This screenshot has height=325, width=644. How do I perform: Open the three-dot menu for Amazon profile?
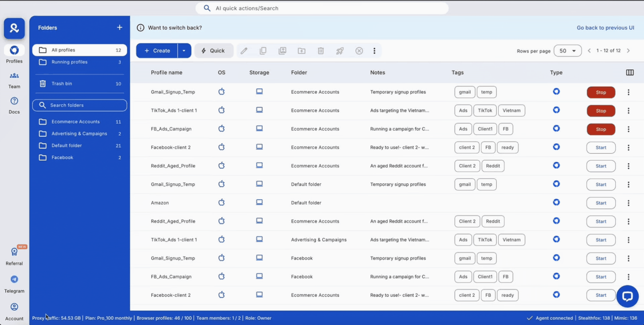[628, 203]
